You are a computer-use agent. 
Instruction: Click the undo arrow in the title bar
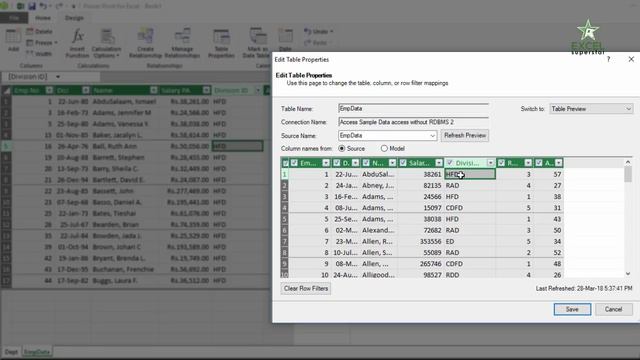(x=43, y=6)
